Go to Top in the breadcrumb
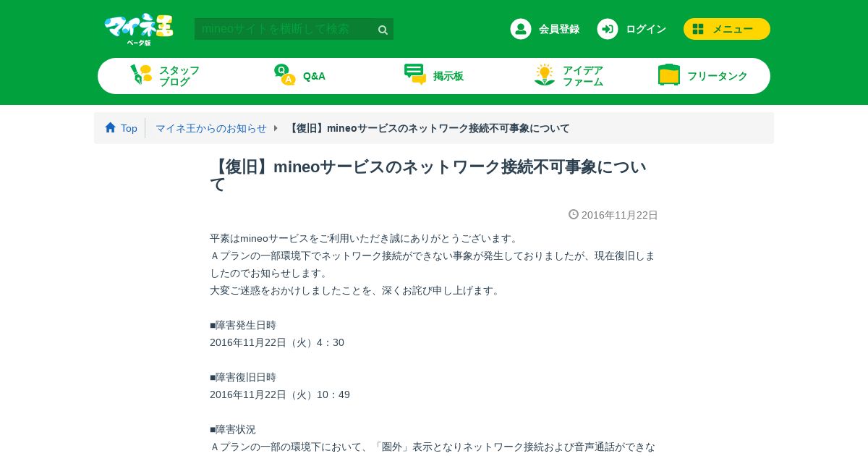This screenshot has width=868, height=456. click(x=129, y=128)
